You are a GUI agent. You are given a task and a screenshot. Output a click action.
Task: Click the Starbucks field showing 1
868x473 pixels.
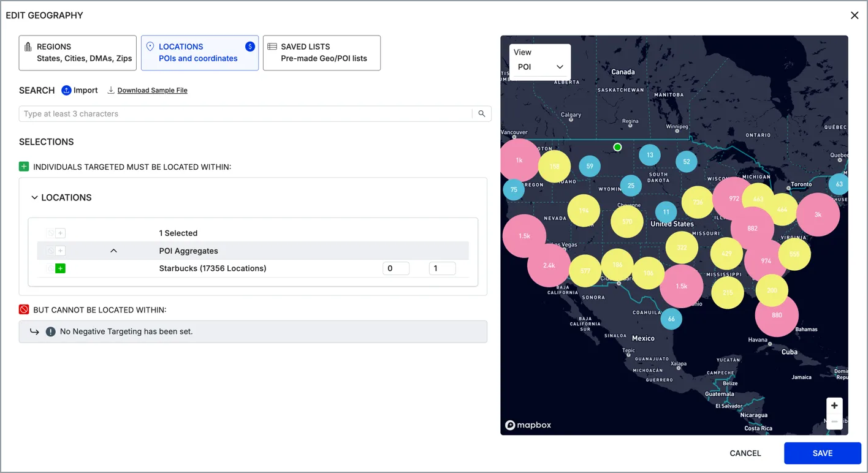442,268
